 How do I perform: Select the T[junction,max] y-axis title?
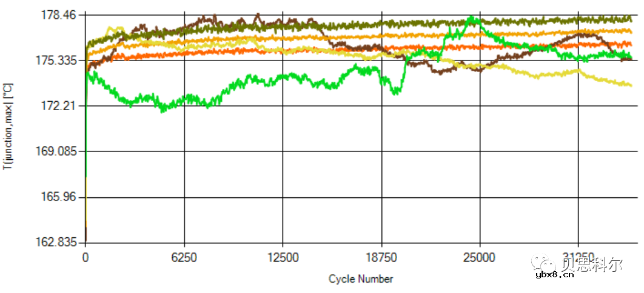click(7, 128)
